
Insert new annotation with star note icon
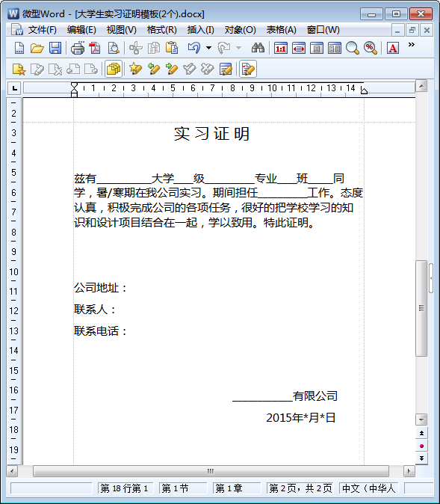tap(19, 69)
